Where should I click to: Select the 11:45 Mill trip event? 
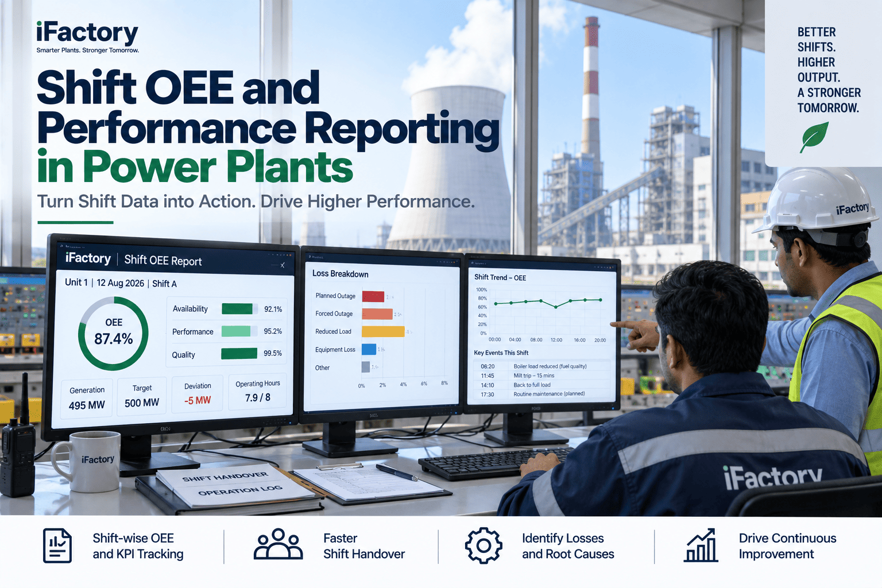coord(543,376)
